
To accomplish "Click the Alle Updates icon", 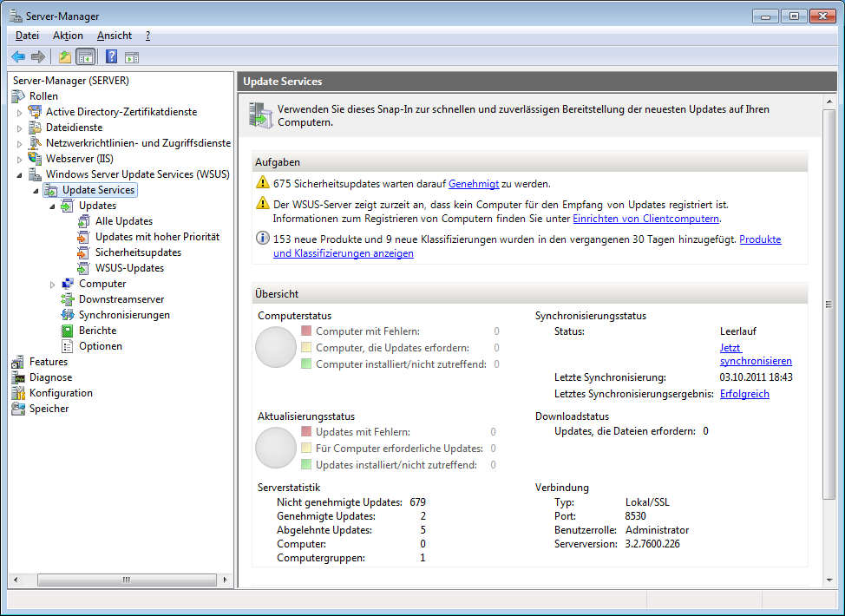I will pos(83,221).
